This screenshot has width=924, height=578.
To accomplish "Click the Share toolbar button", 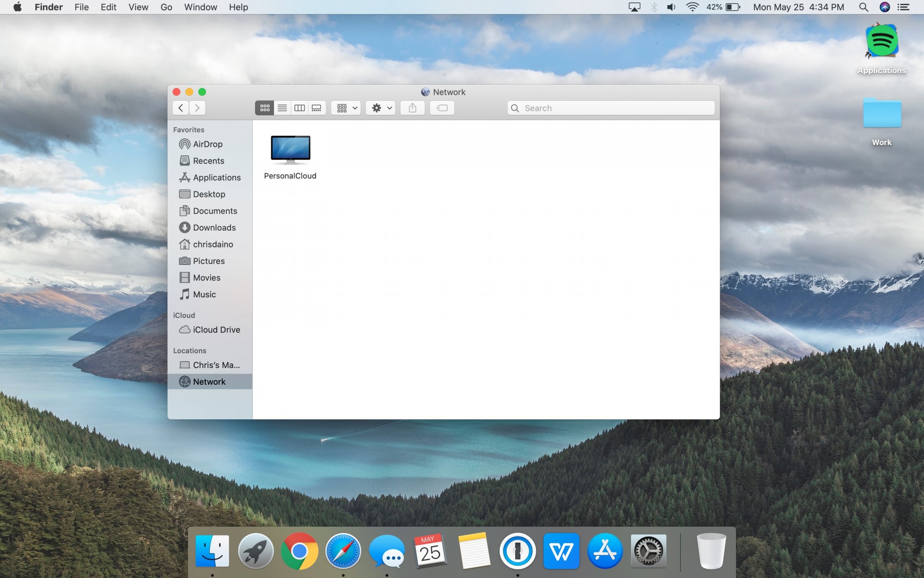I will pyautogui.click(x=413, y=108).
